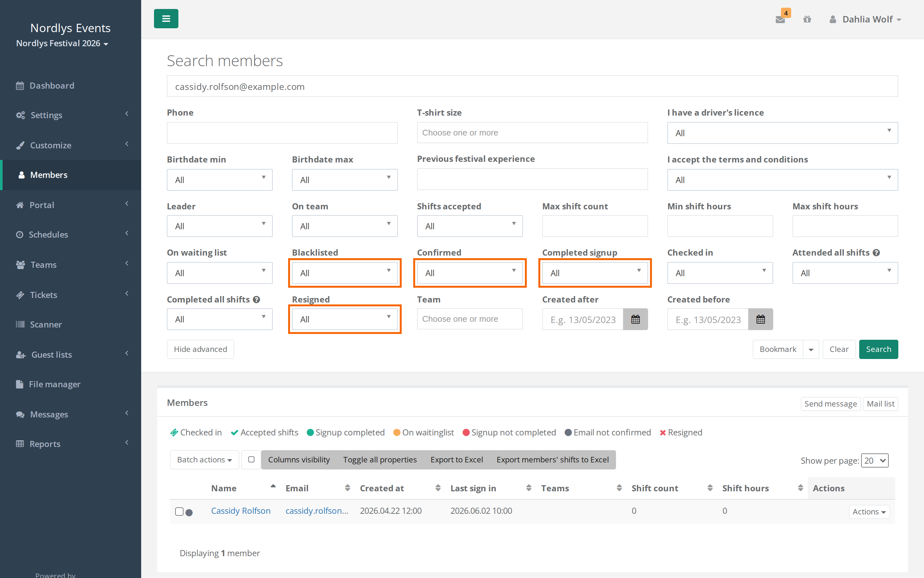The width and height of the screenshot is (924, 578).
Task: Clear the search filters
Action: 839,349
